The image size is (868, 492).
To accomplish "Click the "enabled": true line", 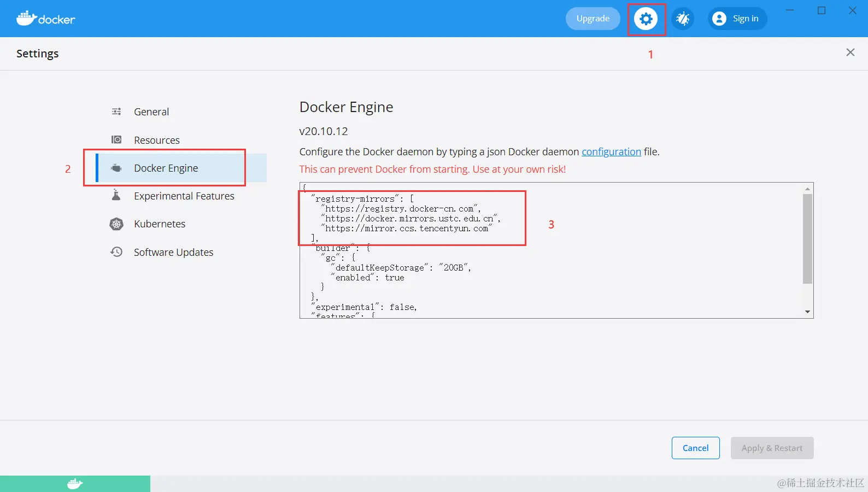I will [x=368, y=278].
